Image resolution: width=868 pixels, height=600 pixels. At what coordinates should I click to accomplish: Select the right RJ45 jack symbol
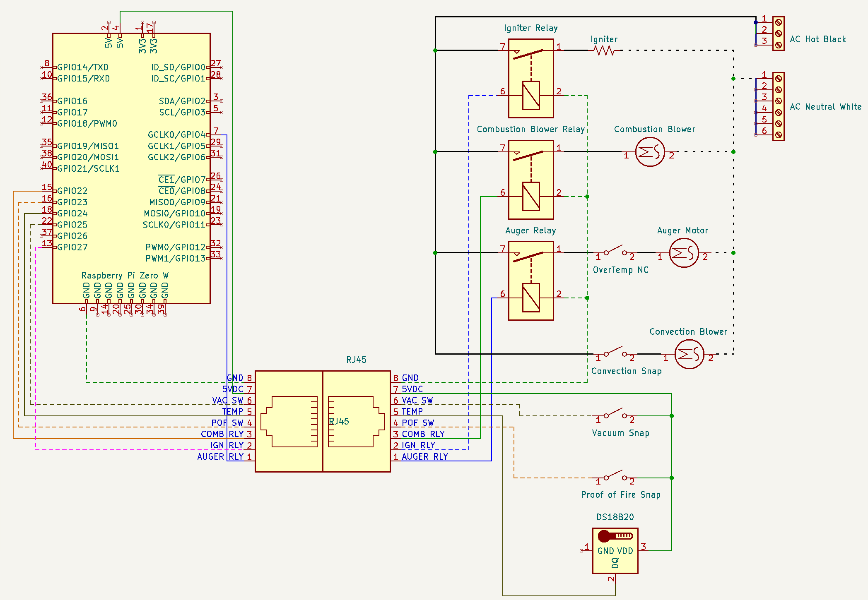click(x=357, y=422)
